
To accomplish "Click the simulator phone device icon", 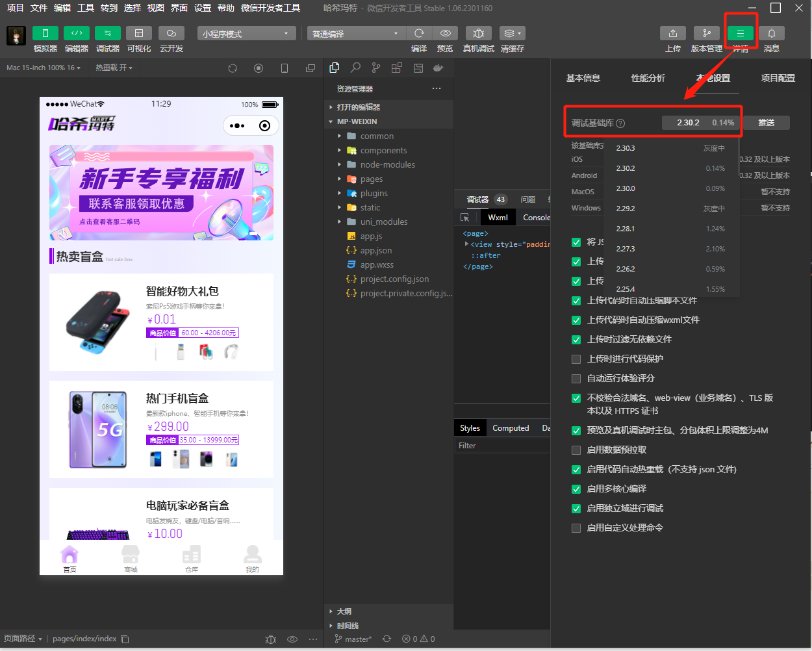I will 285,68.
